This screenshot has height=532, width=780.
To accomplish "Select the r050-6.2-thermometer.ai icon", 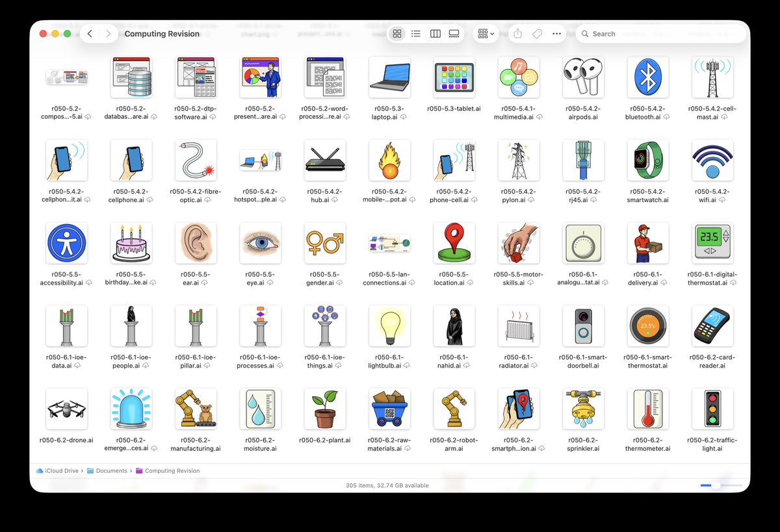I will point(648,410).
